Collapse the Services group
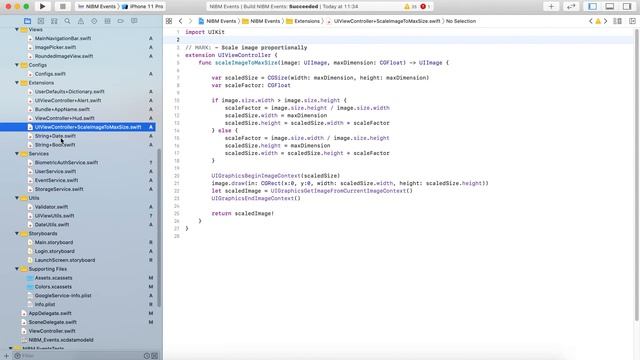Screen dimensions: 640x360 17,153
